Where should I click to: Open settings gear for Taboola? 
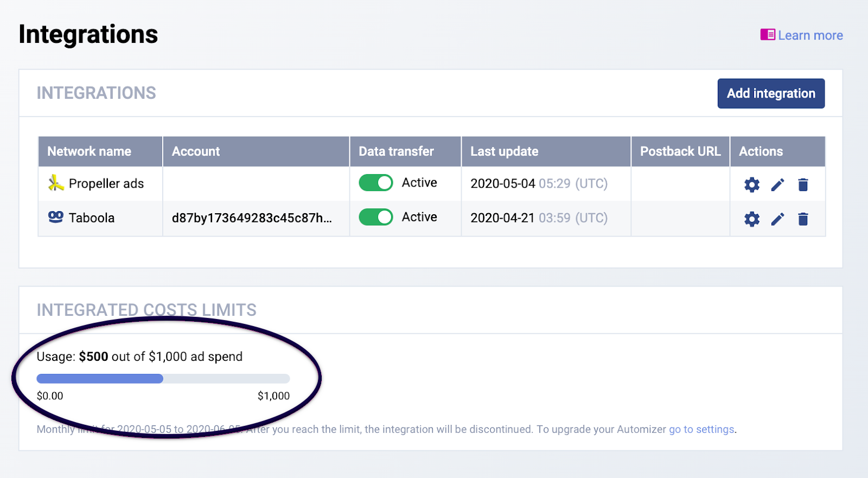(751, 219)
